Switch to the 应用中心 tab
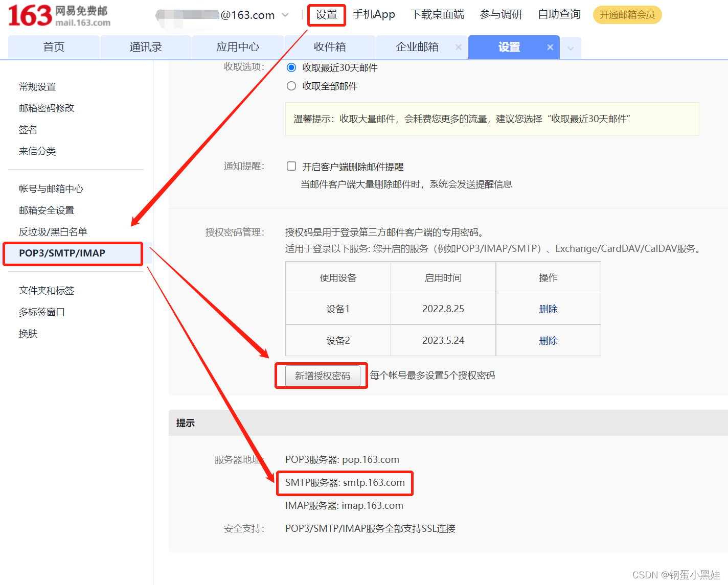The image size is (728, 585). (238, 47)
